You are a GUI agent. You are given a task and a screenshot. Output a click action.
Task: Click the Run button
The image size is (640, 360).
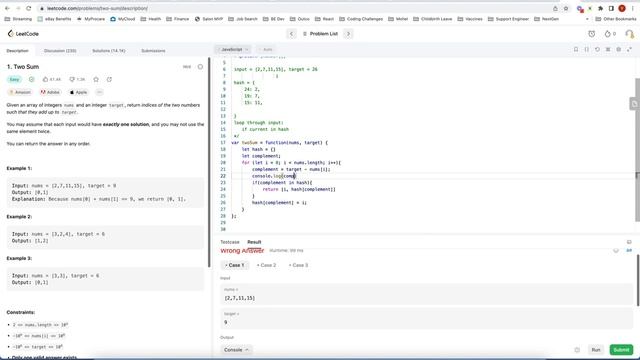tap(596, 350)
